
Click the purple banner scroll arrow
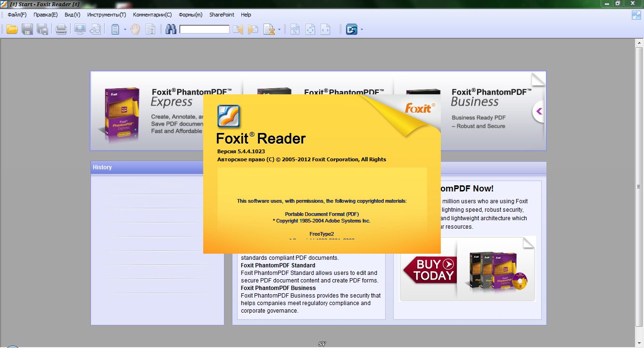[x=539, y=112]
